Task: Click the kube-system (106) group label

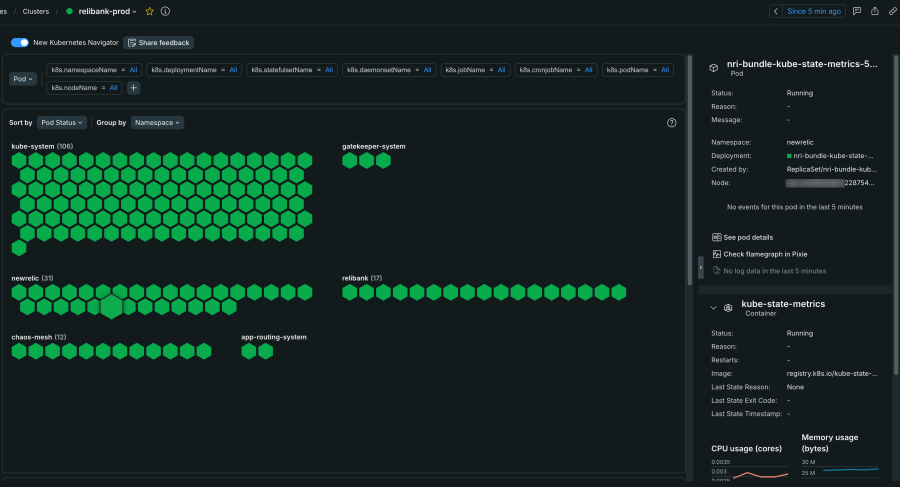Action: pyautogui.click(x=42, y=146)
